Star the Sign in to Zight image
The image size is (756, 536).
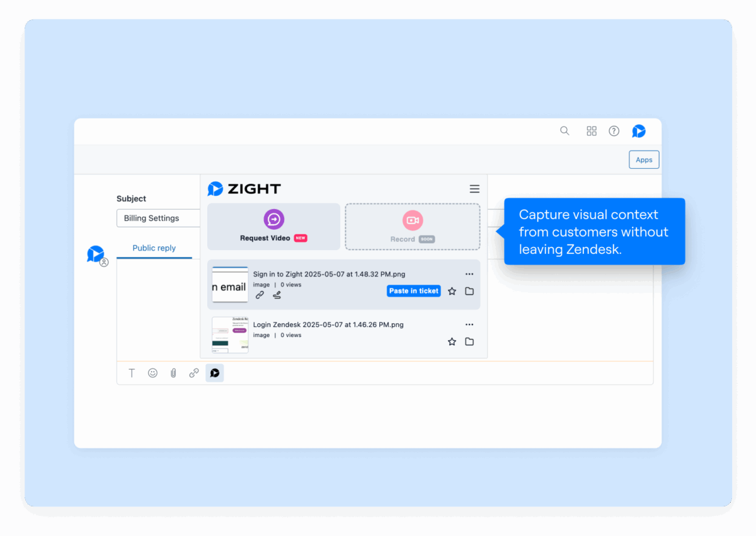coord(452,291)
